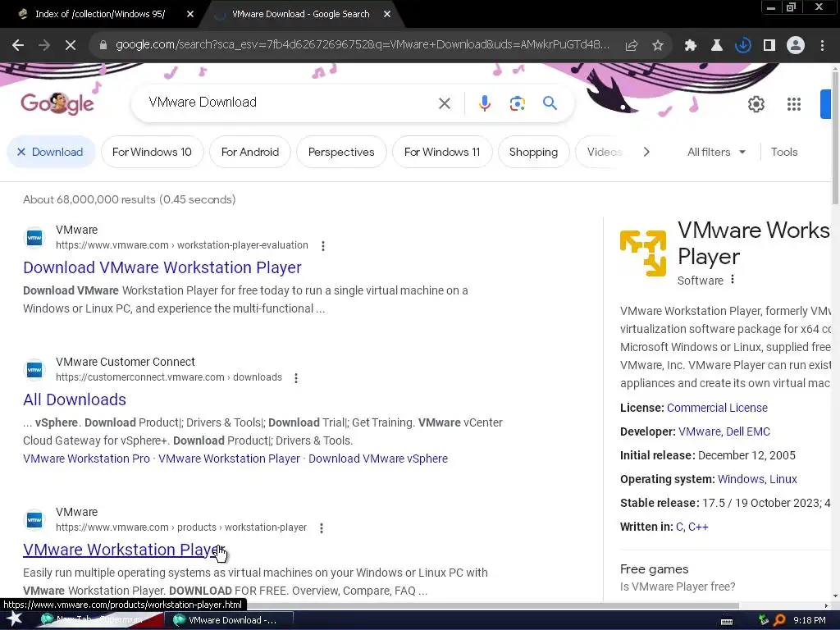Open options for products workstation-player result
The height and width of the screenshot is (630, 840).
tap(322, 528)
